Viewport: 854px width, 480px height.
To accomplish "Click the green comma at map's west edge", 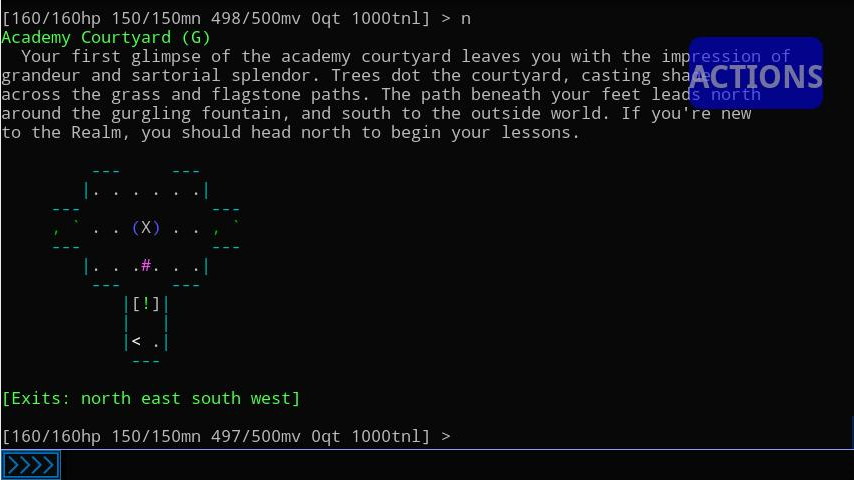I will [x=56, y=229].
